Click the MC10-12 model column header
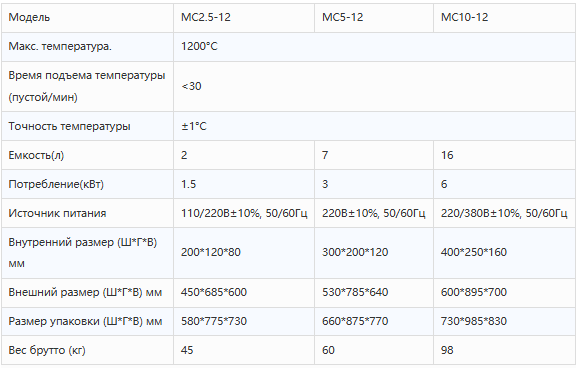 (504, 17)
